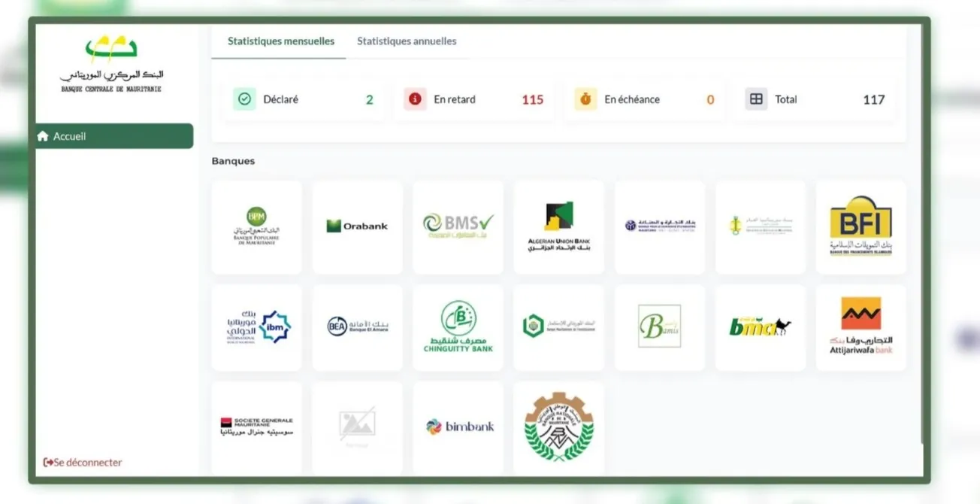Open Algerian Union Bank tile
This screenshot has height=504, width=980.
(558, 226)
